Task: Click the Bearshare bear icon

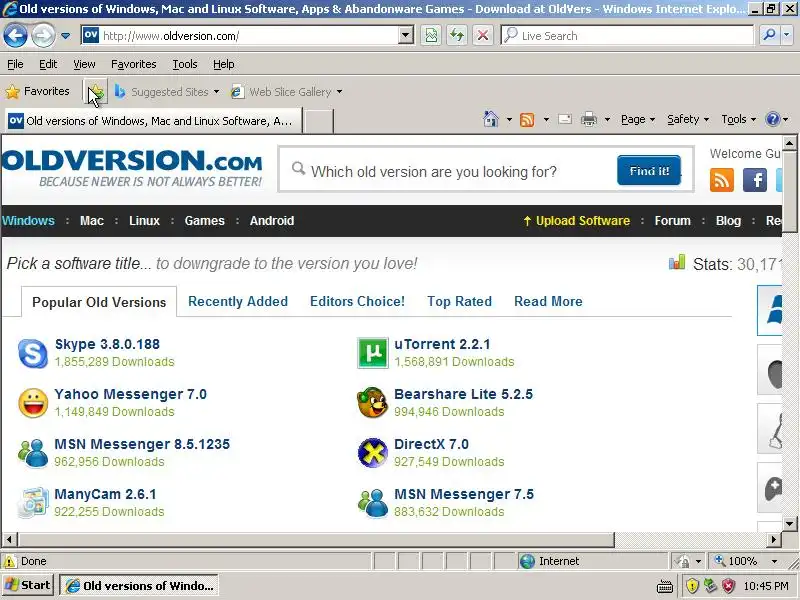Action: coord(372,403)
